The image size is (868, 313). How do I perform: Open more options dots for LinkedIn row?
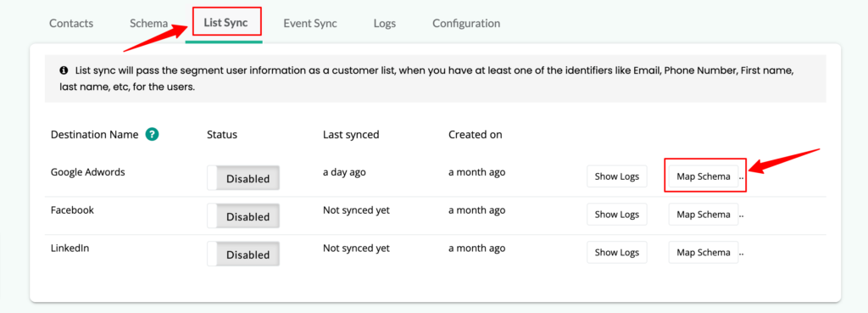[x=742, y=254]
